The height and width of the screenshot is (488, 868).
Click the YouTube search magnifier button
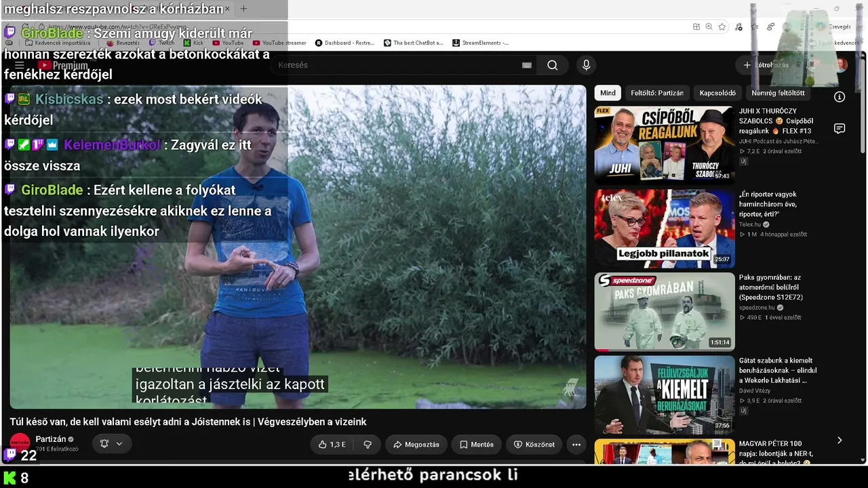(553, 65)
